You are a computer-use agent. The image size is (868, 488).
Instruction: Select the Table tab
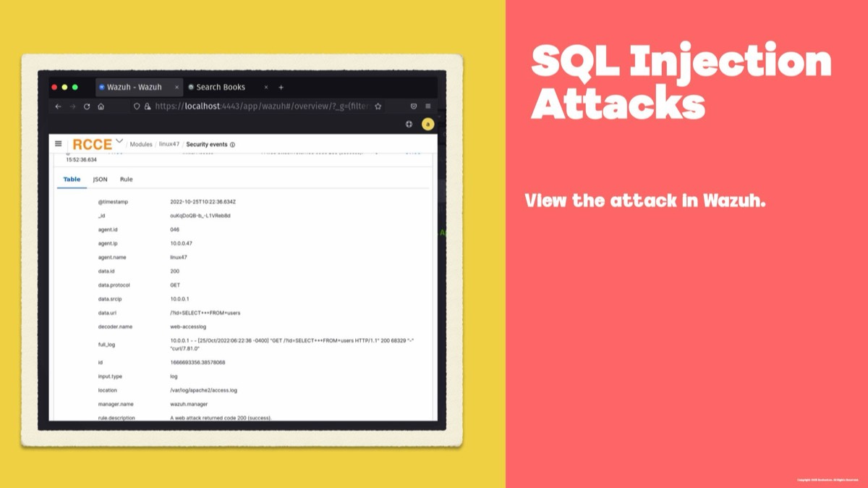(72, 180)
